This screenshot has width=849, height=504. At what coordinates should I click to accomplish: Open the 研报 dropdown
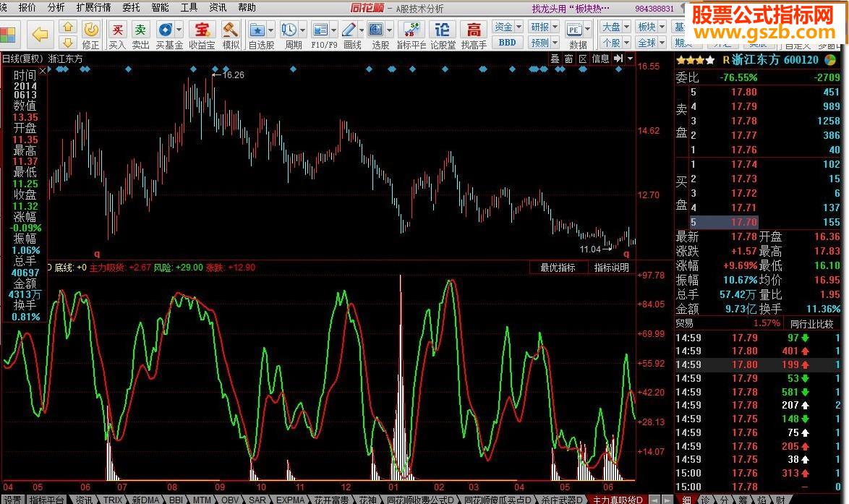[544, 27]
